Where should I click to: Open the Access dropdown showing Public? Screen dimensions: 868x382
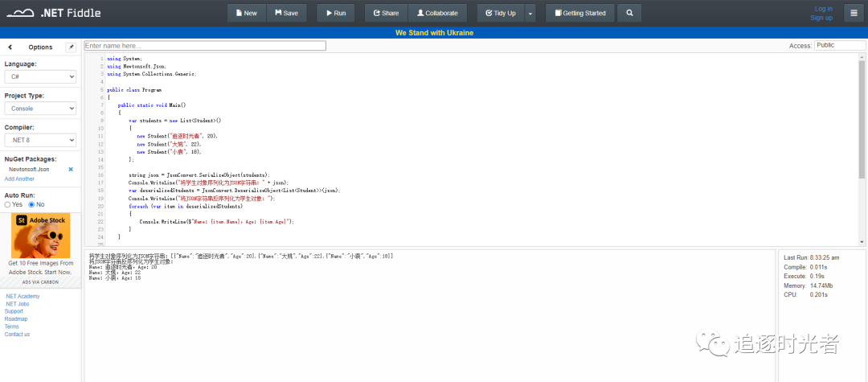pos(840,45)
